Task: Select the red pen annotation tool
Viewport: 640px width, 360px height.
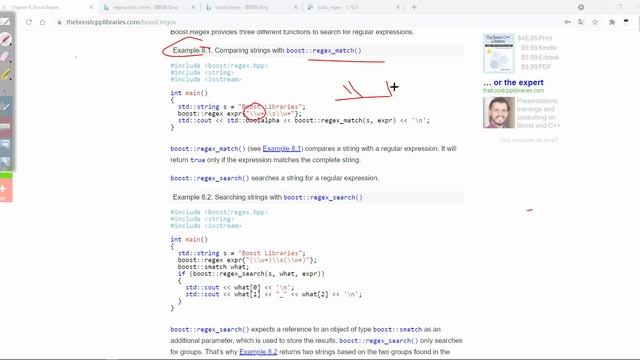Action: 5,40
